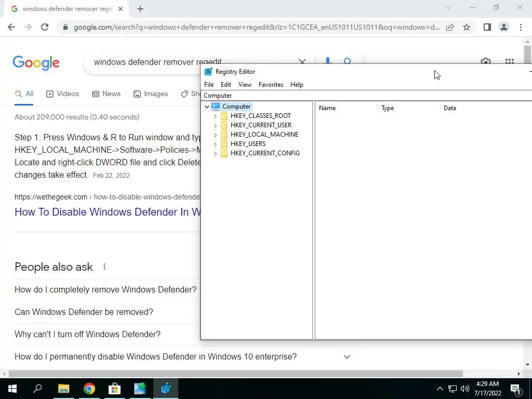The height and width of the screenshot is (399, 532).
Task: Collapse the Computer tree node
Action: pos(207,107)
